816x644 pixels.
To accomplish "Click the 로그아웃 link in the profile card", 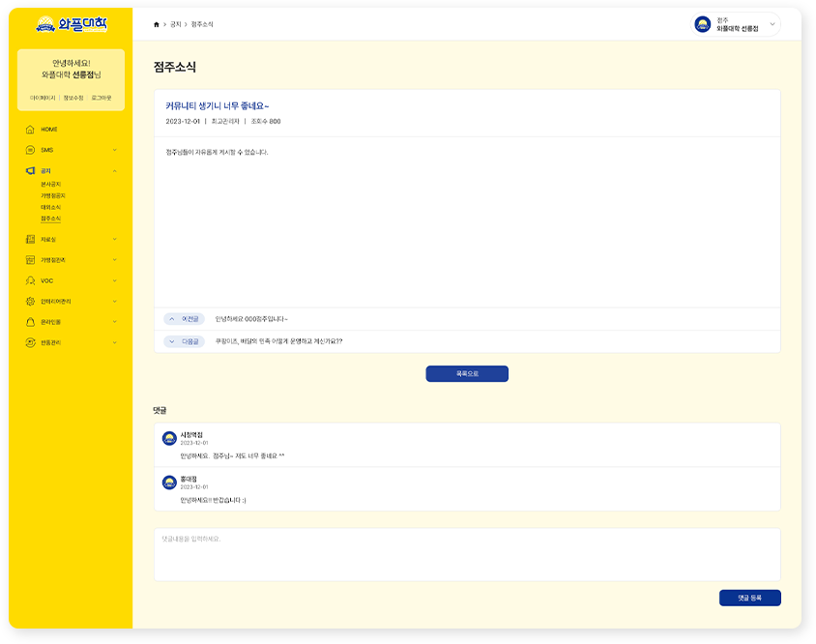I will tap(101, 98).
